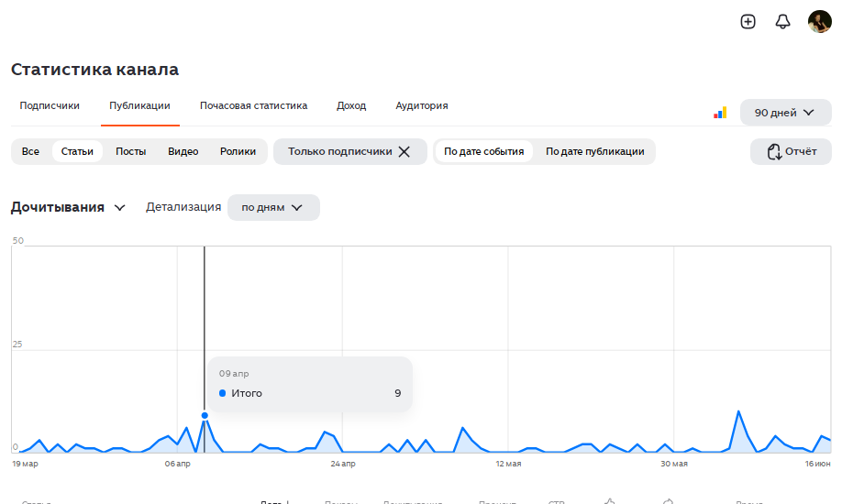Click the 24 апр axis label
853x504 pixels.
click(x=343, y=464)
